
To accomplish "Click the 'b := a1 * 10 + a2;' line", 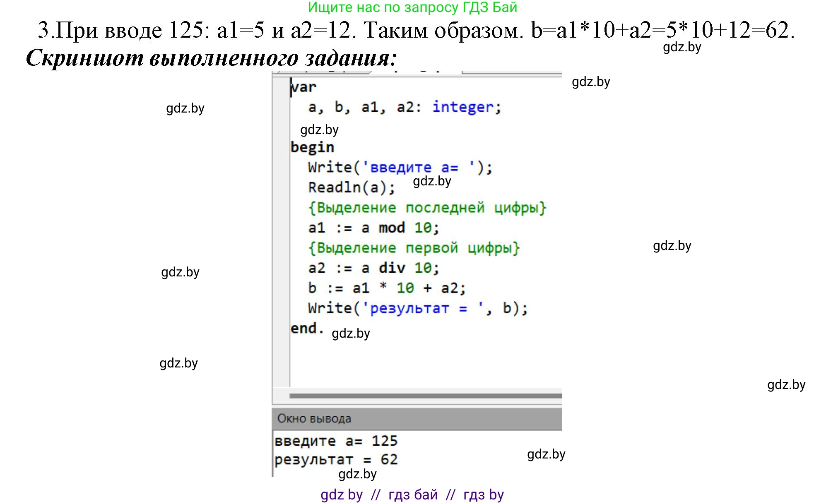I will [387, 288].
